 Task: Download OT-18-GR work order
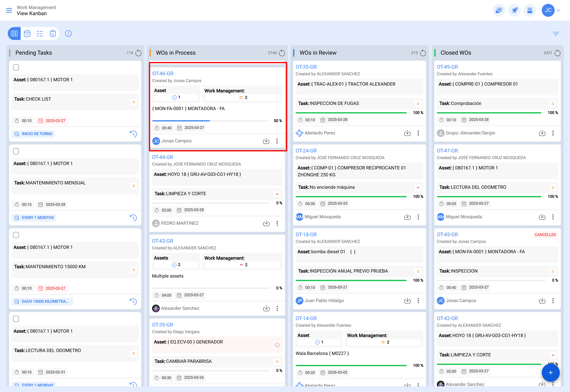pos(407,301)
